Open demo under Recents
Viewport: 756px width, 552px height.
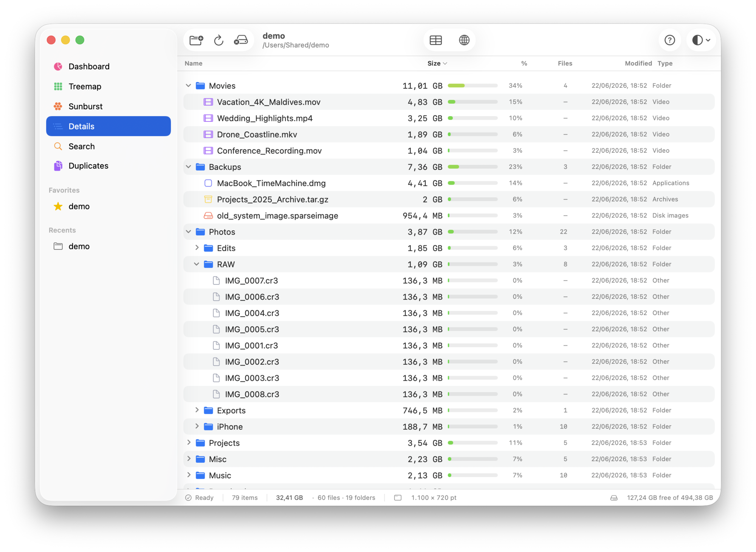(108, 246)
